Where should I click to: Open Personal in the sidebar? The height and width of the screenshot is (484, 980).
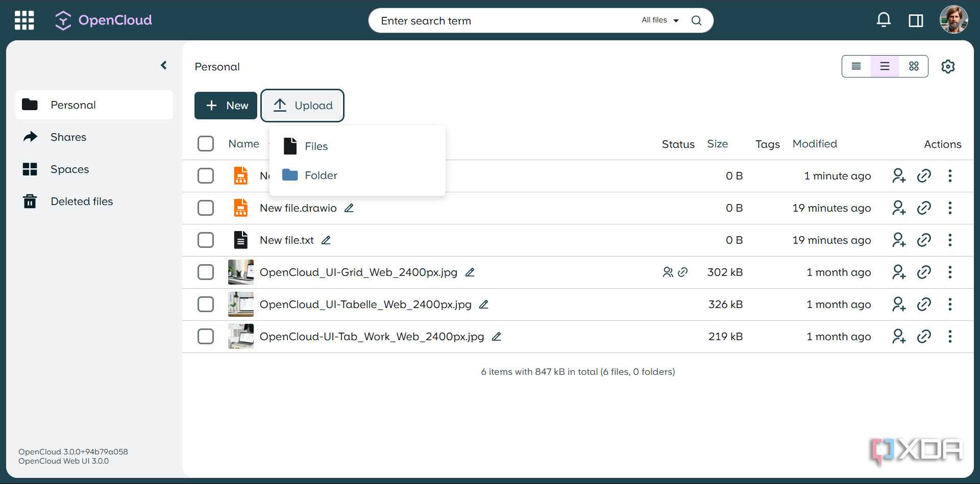[94, 105]
